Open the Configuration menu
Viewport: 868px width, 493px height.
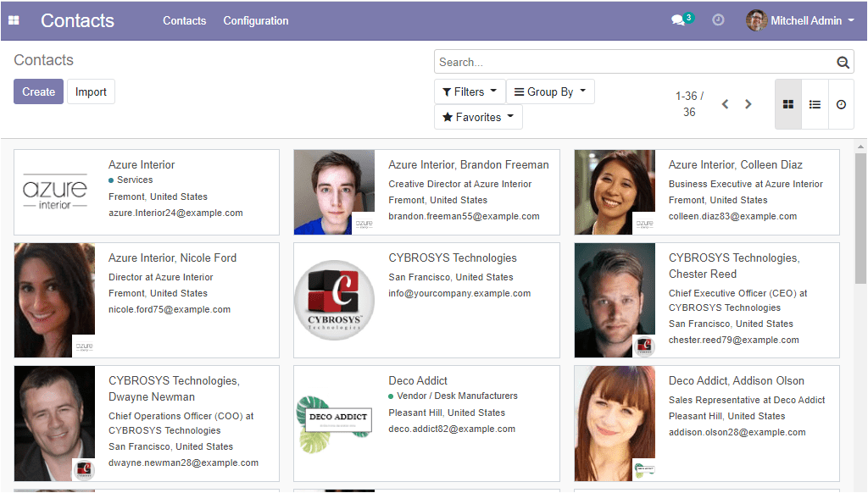click(x=256, y=20)
